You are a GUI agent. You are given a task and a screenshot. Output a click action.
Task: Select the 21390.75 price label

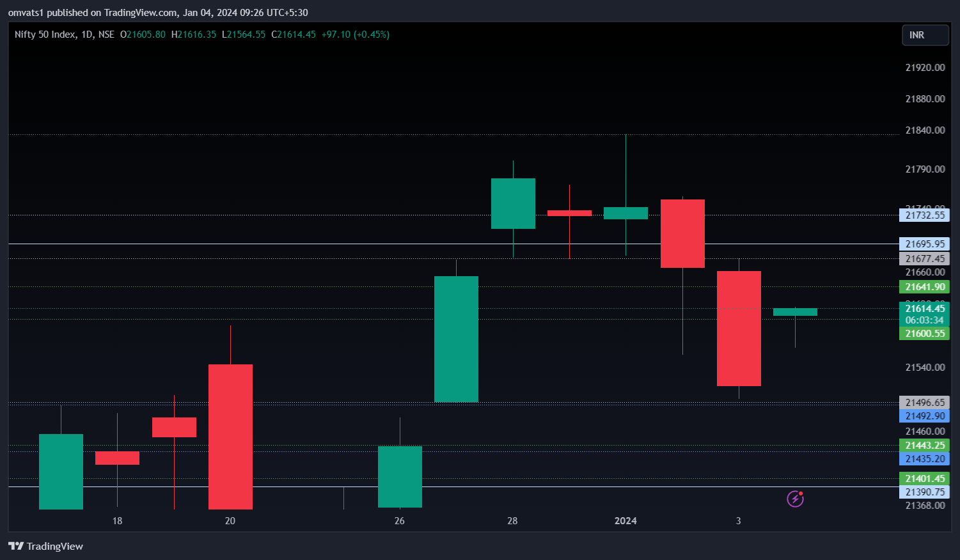click(x=924, y=492)
